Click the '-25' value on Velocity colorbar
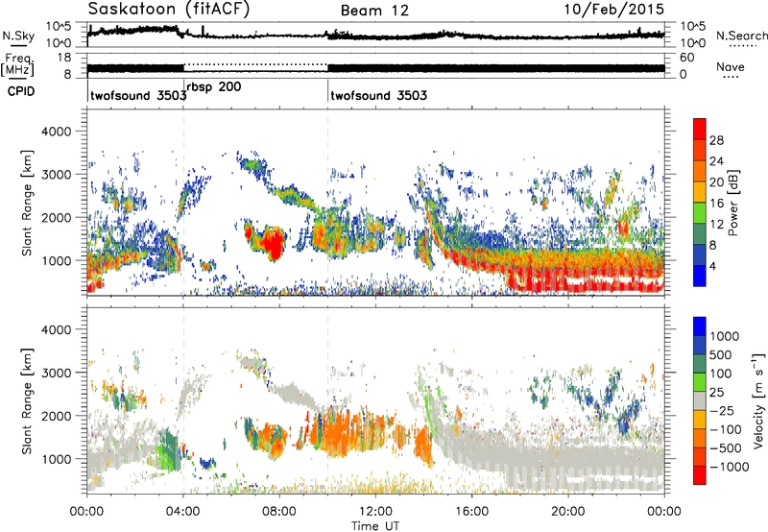Screen dimensions: 768x532 click(x=722, y=410)
